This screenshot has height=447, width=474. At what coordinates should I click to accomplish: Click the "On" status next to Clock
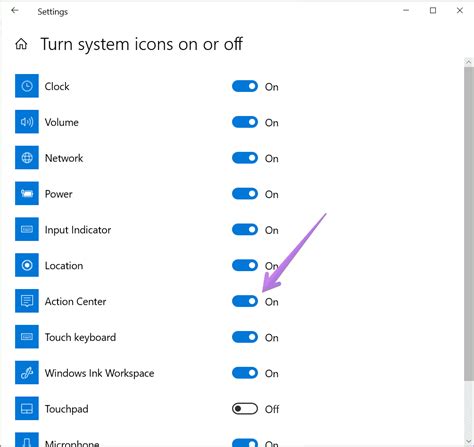click(x=272, y=87)
